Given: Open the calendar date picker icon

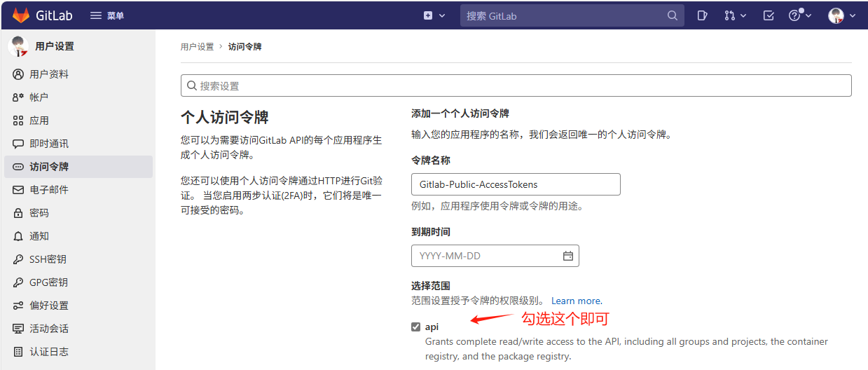Looking at the screenshot, I should tap(568, 256).
